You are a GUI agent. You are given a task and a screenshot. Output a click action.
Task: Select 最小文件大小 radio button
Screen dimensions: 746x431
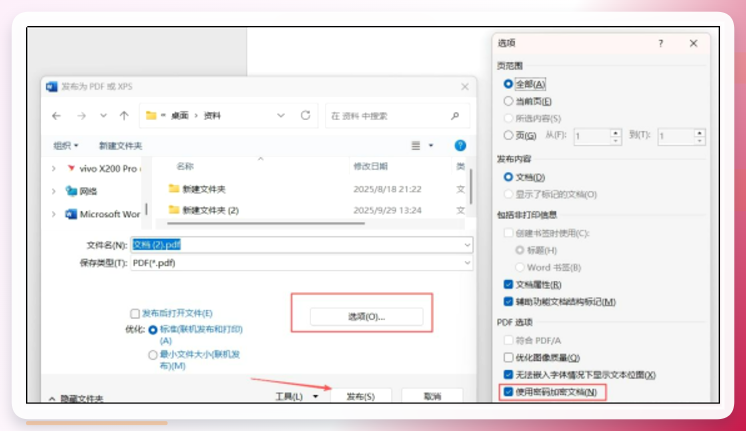click(153, 355)
